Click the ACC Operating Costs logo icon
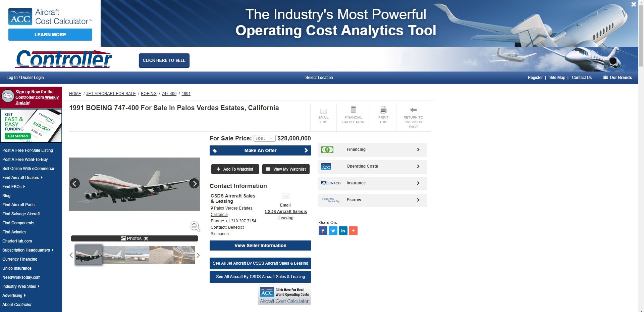The image size is (644, 312). pyautogui.click(x=326, y=167)
